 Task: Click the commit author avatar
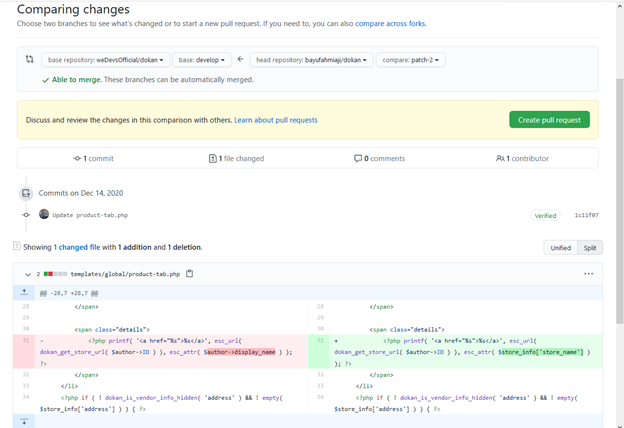pyautogui.click(x=44, y=214)
